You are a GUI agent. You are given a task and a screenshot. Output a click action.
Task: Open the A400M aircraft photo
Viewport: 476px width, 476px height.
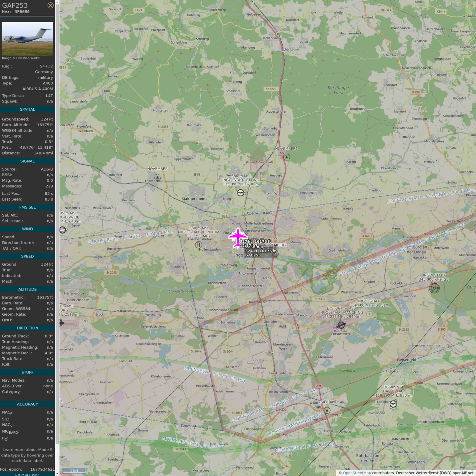[27, 39]
